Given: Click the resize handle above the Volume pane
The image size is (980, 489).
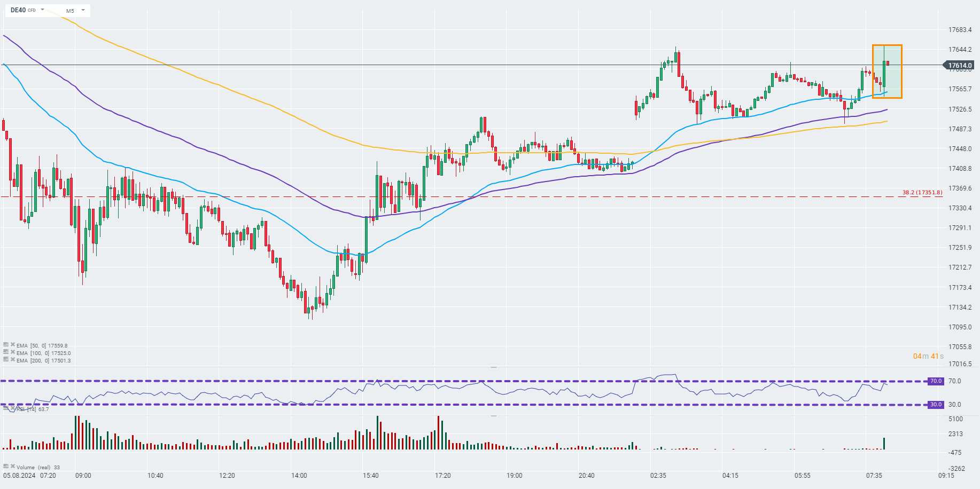Looking at the screenshot, I should (494, 416).
